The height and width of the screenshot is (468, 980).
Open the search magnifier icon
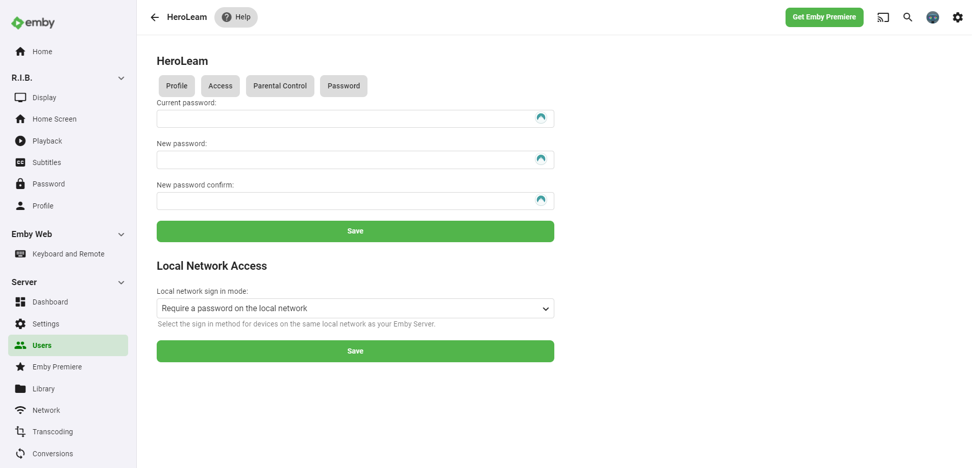coord(908,17)
